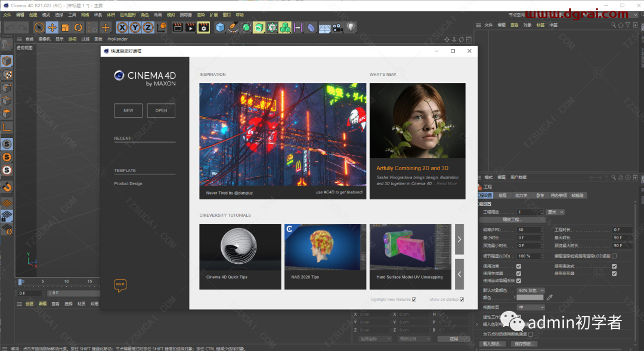Open the 缩放比例 dropdown in coordinates panel
Screen dimensions: 644x351
point(414,338)
